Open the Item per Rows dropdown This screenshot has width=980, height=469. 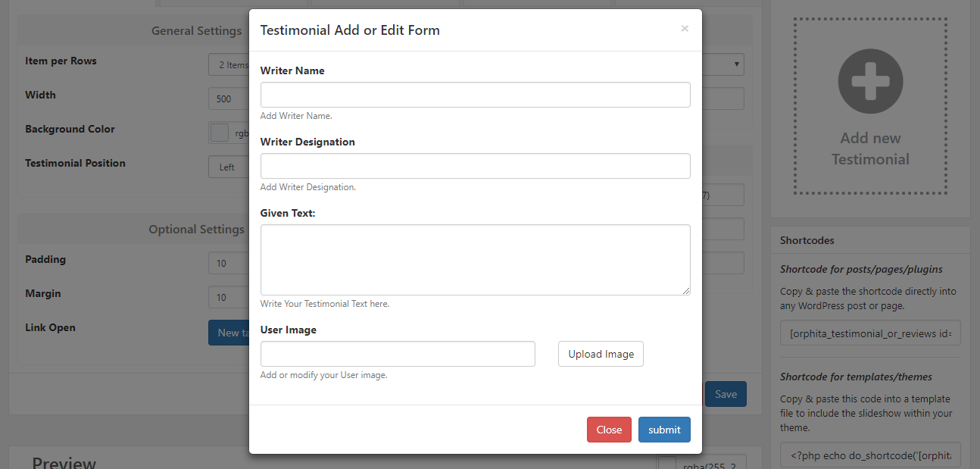pyautogui.click(x=229, y=64)
